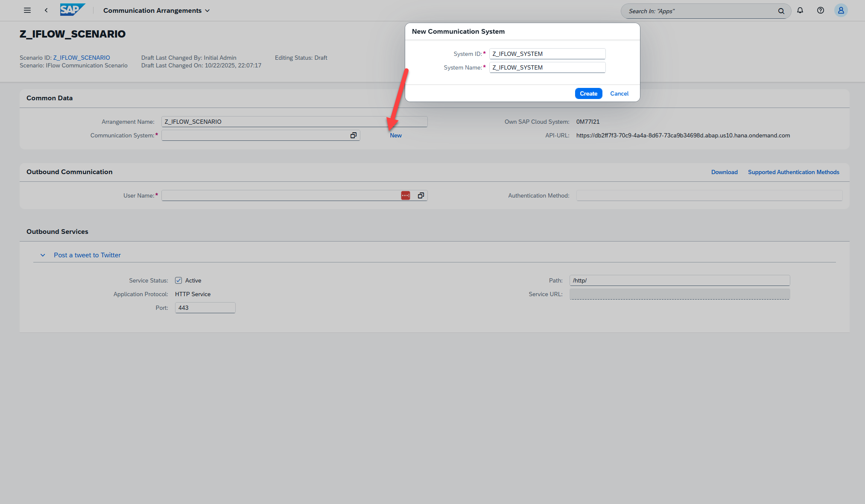Click the search magnifier icon
The image size is (865, 504).
781,11
